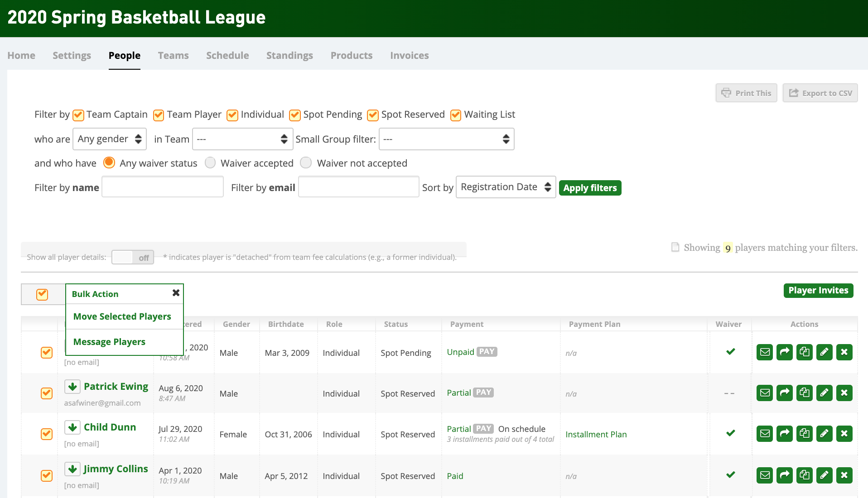
Task: Click move arrow icon in Jimmy Collins row
Action: tap(785, 475)
